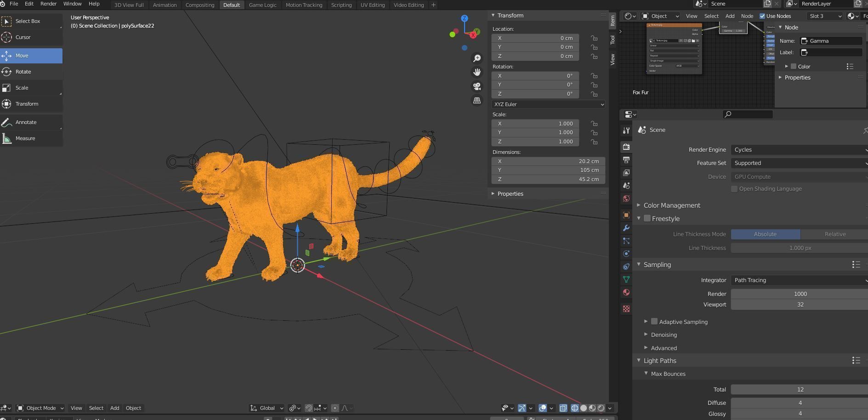868x420 pixels.
Task: Switch to the Animation workspace tab
Action: [x=165, y=5]
